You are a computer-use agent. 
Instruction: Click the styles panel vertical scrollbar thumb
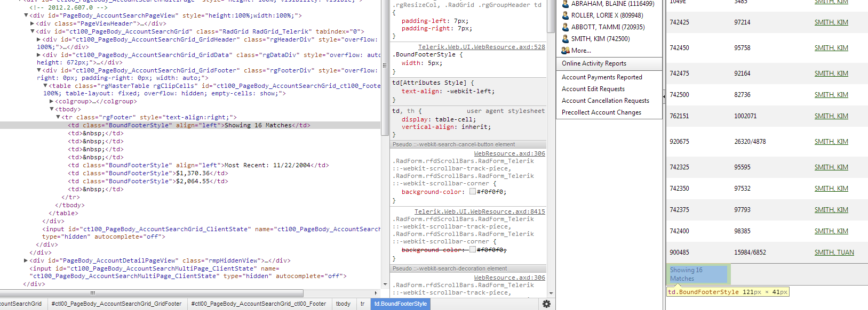tap(551, 16)
